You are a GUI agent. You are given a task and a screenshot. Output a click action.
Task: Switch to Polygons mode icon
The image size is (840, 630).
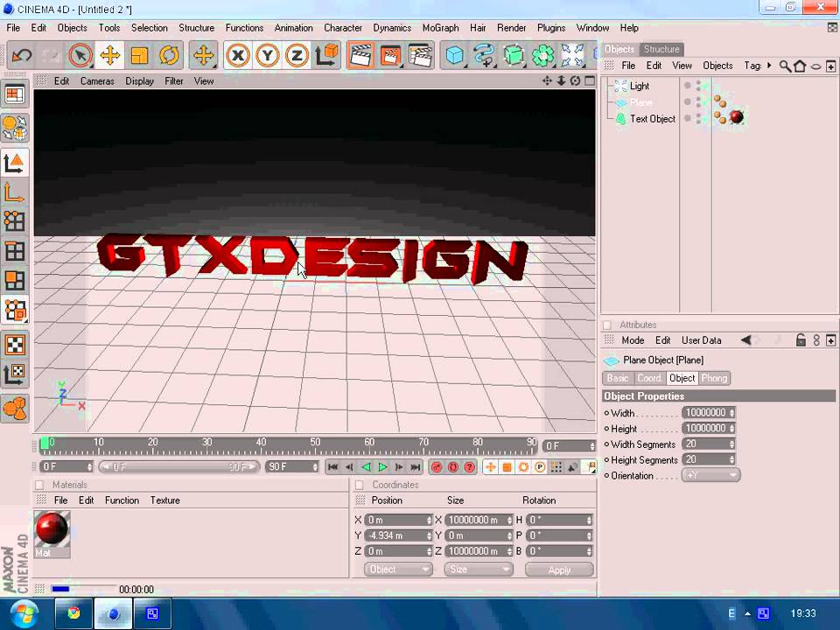coord(15,280)
